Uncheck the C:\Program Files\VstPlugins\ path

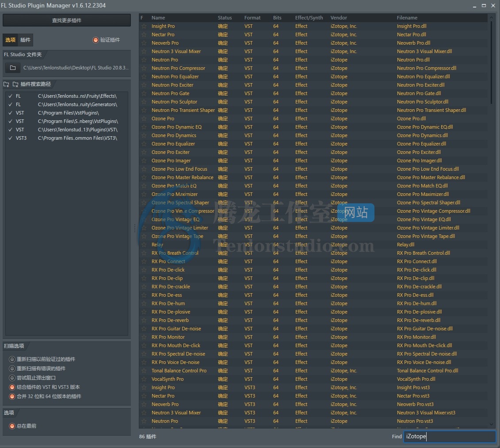pyautogui.click(x=11, y=113)
